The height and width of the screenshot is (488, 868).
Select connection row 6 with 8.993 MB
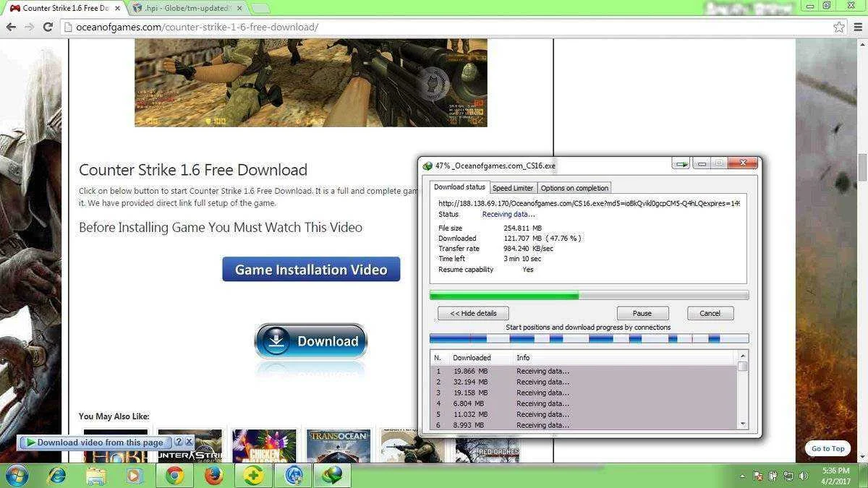coord(583,425)
